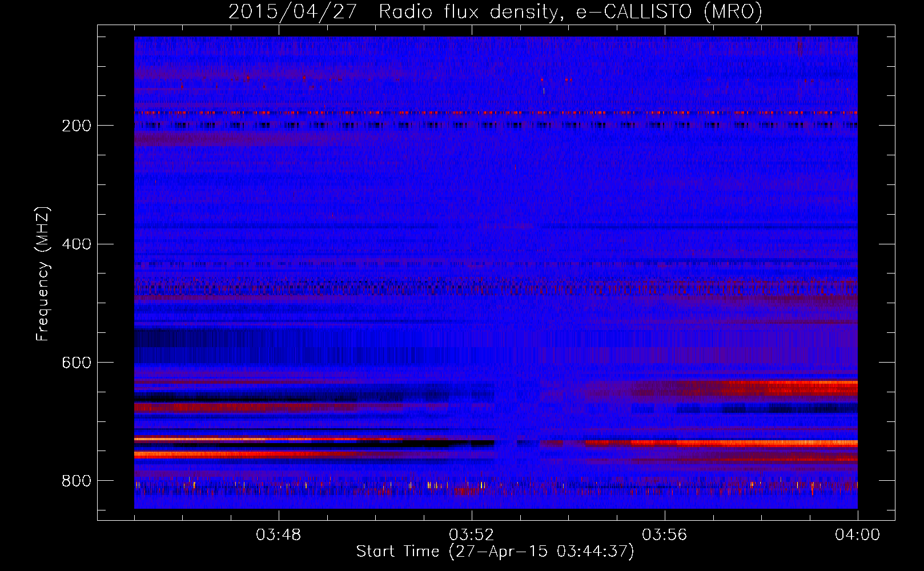Click the 03:56 time tick label
Image resolution: width=924 pixels, height=571 pixels.
tap(664, 535)
